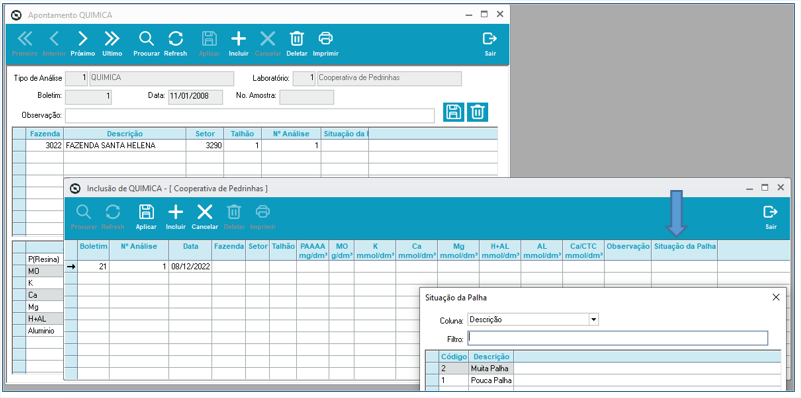The height and width of the screenshot is (398, 801).
Task: Click Imprimir printer icon in Apontamento QUIMICA toolbar
Action: [x=325, y=43]
